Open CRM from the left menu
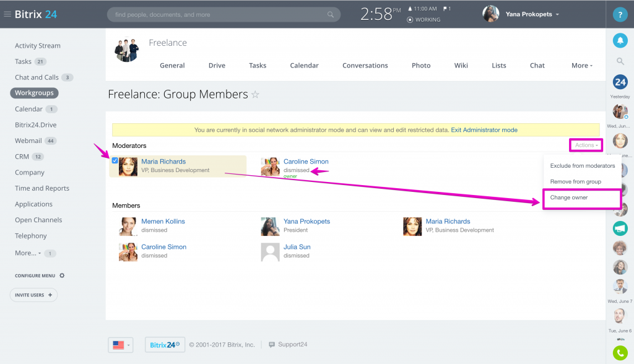 click(22, 157)
